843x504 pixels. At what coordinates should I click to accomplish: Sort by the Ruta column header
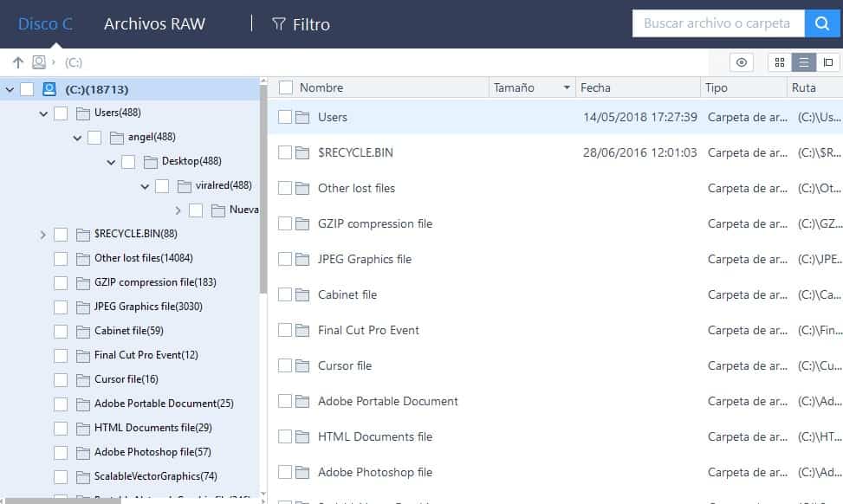(803, 87)
